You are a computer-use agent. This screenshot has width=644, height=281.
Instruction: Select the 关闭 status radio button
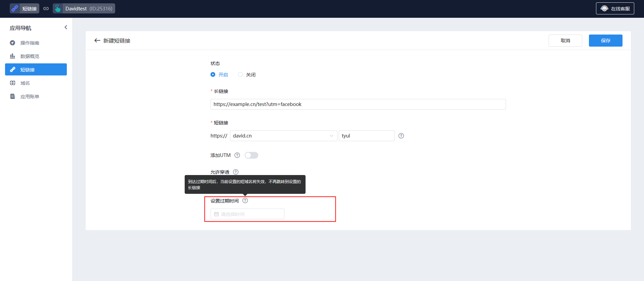tap(240, 74)
